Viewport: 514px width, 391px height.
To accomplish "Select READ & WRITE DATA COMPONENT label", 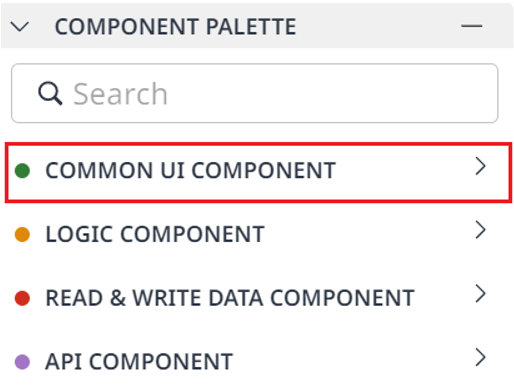I will click(x=230, y=298).
